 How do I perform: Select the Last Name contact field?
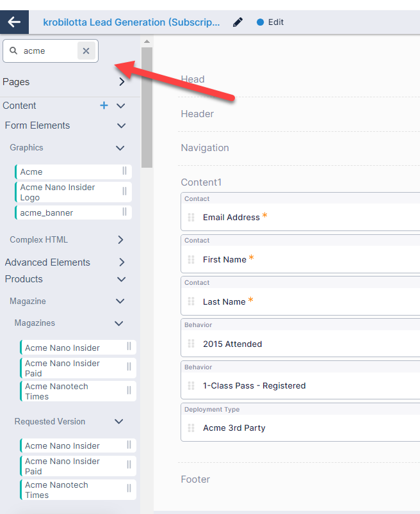224,302
